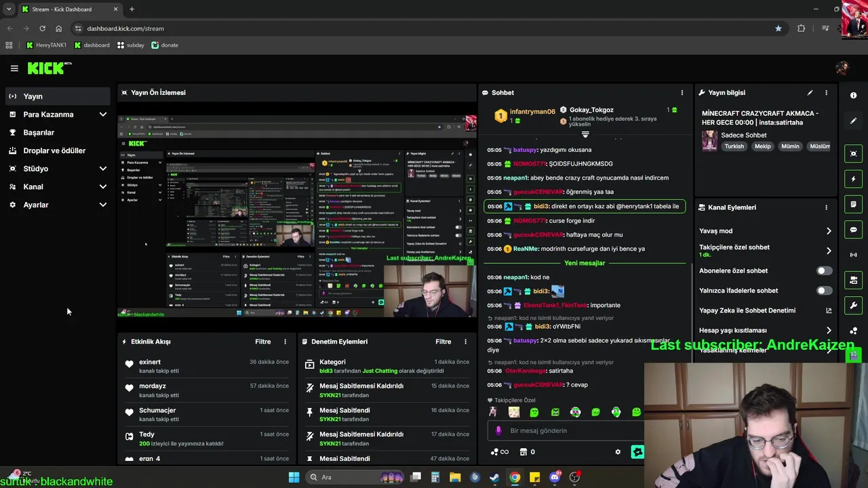Screen dimensions: 868x488
Task: Open Başarılar in the sidebar
Action: 58,132
